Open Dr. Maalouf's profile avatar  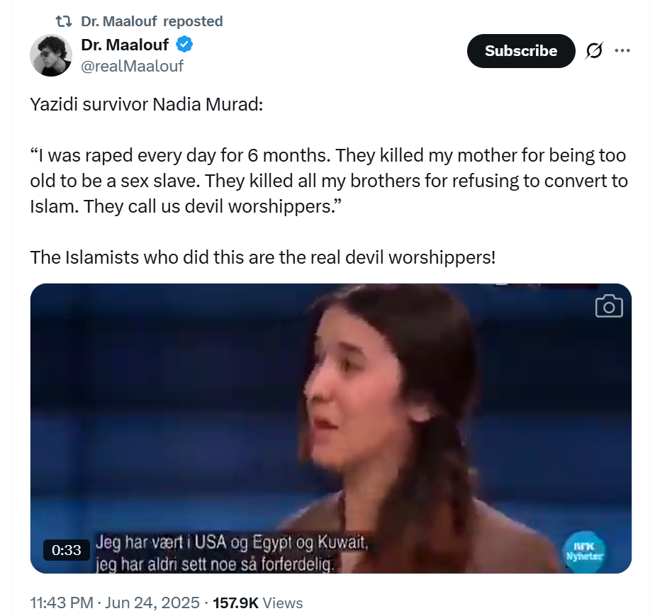(x=51, y=55)
